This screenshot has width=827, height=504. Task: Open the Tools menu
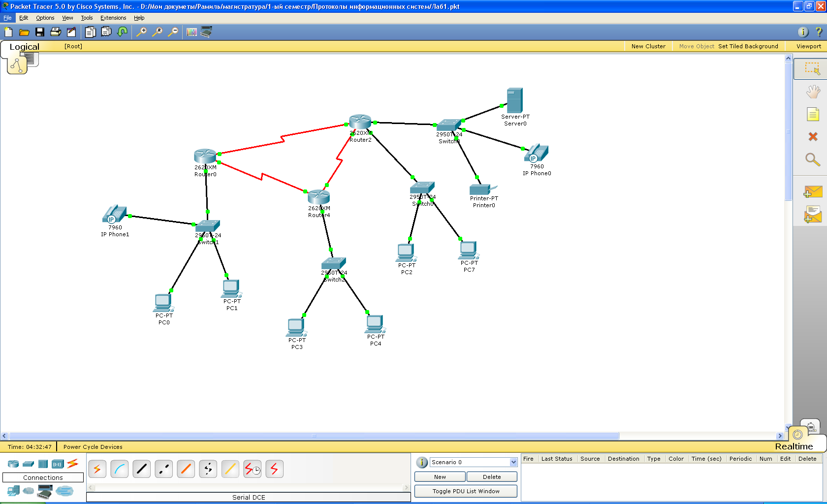pos(87,18)
